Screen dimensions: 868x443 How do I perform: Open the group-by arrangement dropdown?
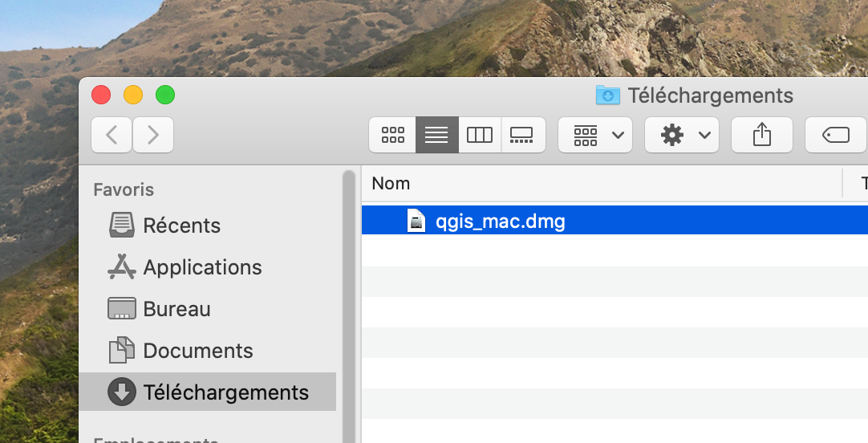[x=595, y=135]
